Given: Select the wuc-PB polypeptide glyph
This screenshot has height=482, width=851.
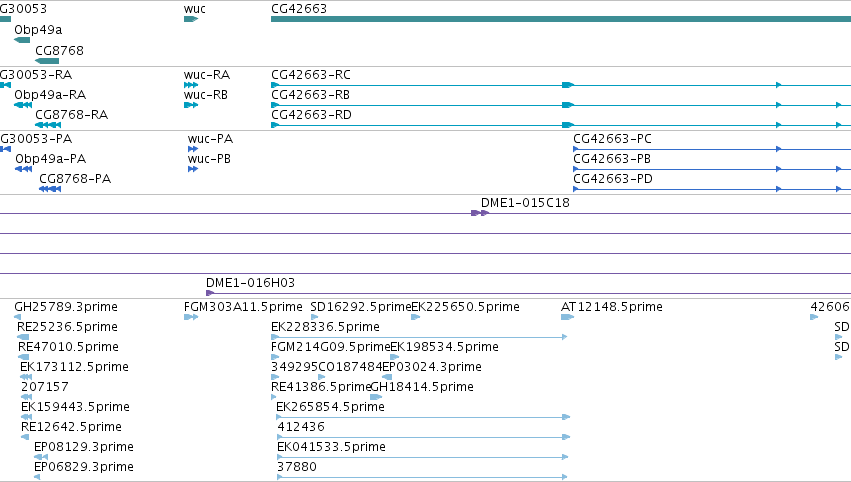Looking at the screenshot, I should click(193, 169).
